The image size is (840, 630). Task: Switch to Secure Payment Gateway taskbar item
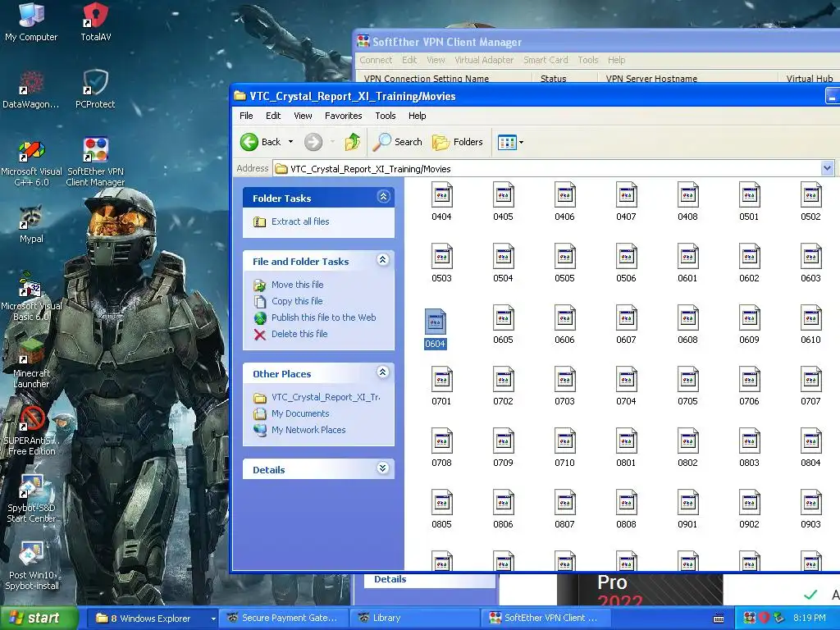284,619
